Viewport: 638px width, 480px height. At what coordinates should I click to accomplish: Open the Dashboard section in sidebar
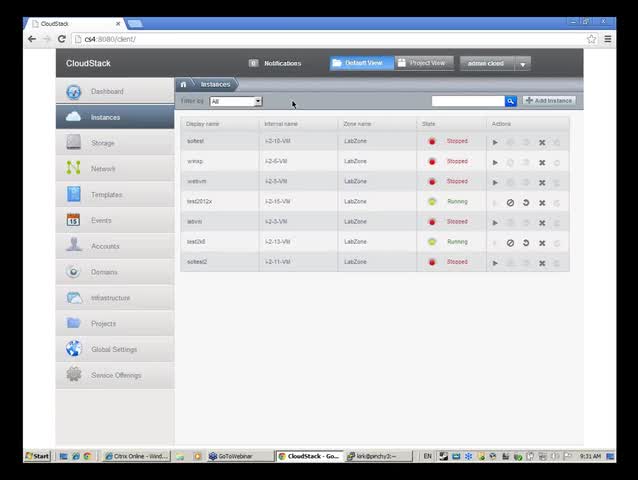tap(115, 91)
